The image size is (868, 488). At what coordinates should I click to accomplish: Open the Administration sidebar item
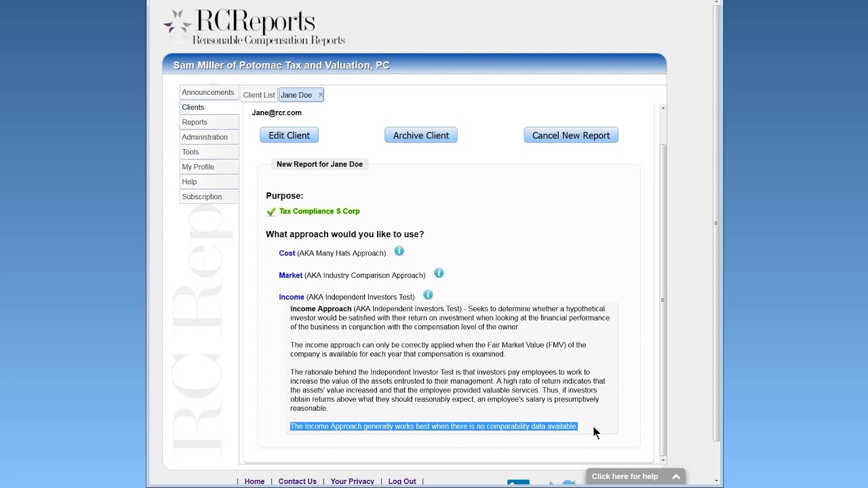(209, 137)
